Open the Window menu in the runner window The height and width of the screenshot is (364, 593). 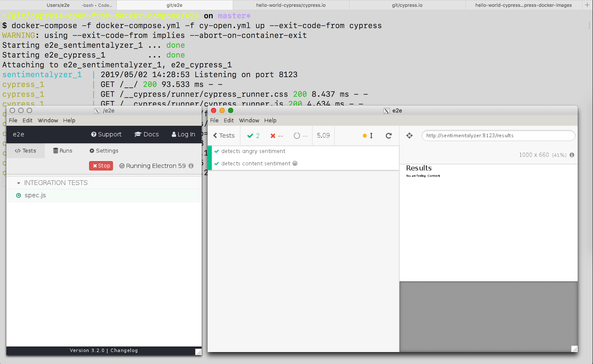point(249,120)
